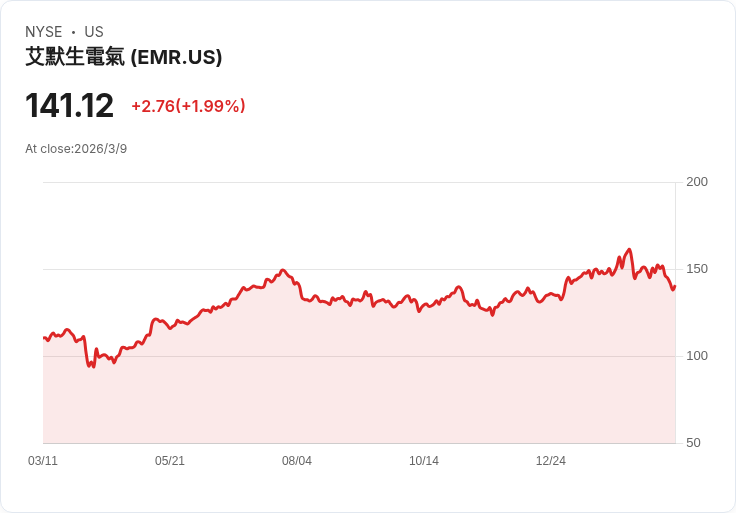Select the 12/24 date on the x-axis

(551, 460)
